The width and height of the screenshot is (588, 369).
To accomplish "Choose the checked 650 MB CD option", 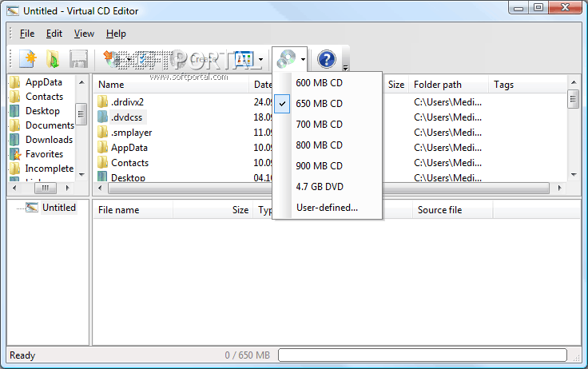I will [319, 104].
